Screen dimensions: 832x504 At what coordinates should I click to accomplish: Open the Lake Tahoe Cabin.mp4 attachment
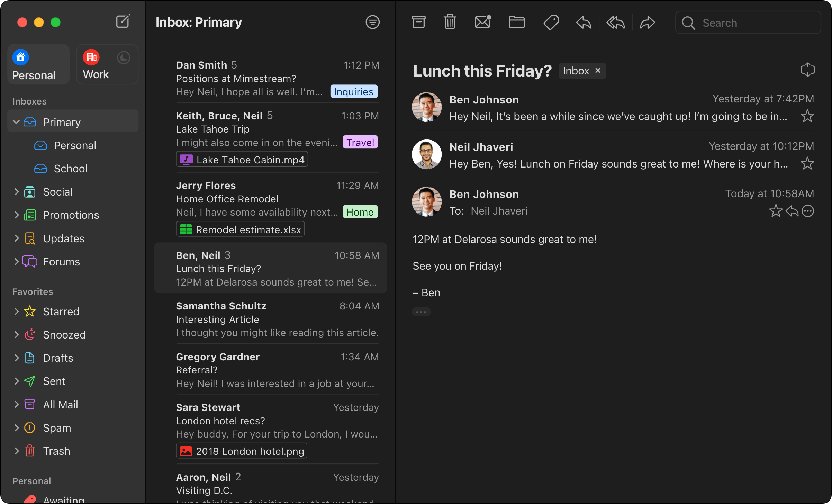(x=242, y=160)
